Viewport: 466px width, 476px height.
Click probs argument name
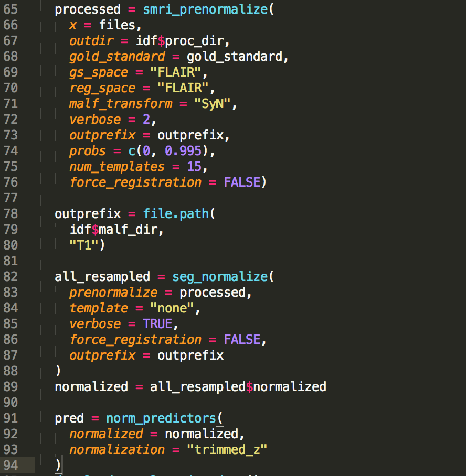[88, 151]
